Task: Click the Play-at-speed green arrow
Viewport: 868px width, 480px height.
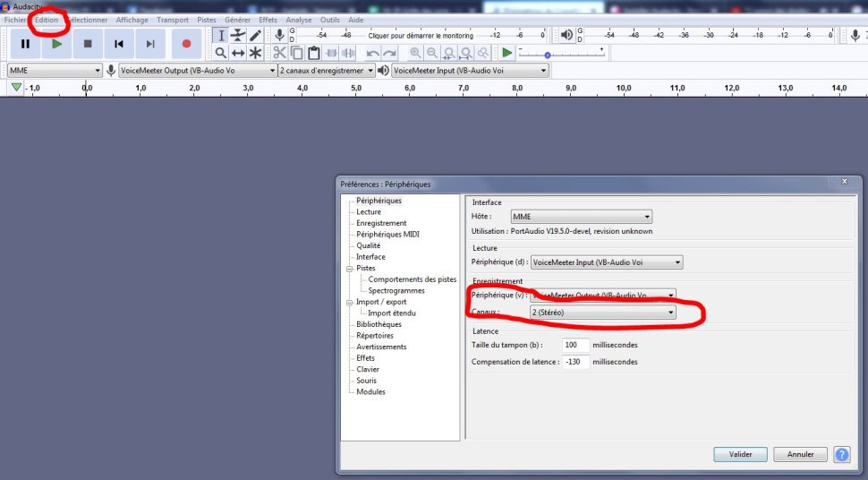Action: 506,53
